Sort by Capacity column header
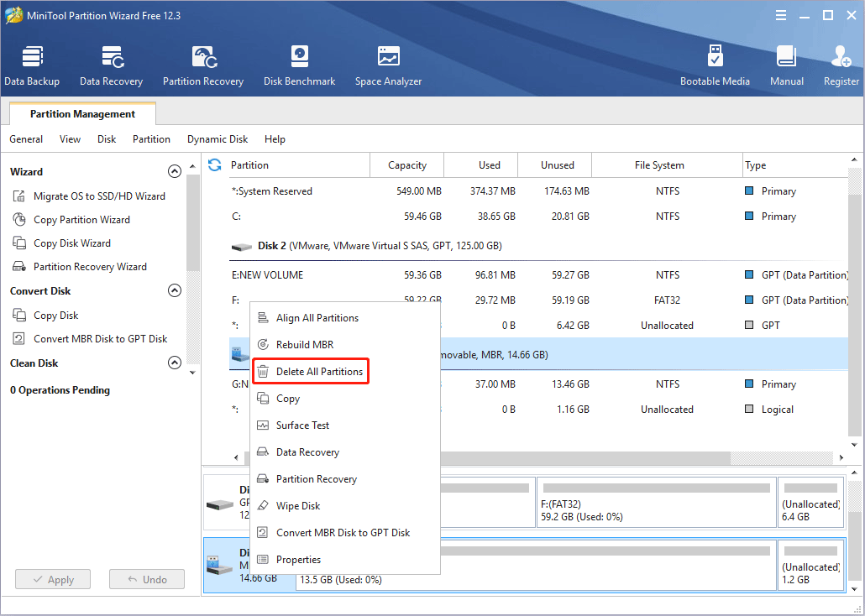The height and width of the screenshot is (616, 865). click(x=407, y=164)
